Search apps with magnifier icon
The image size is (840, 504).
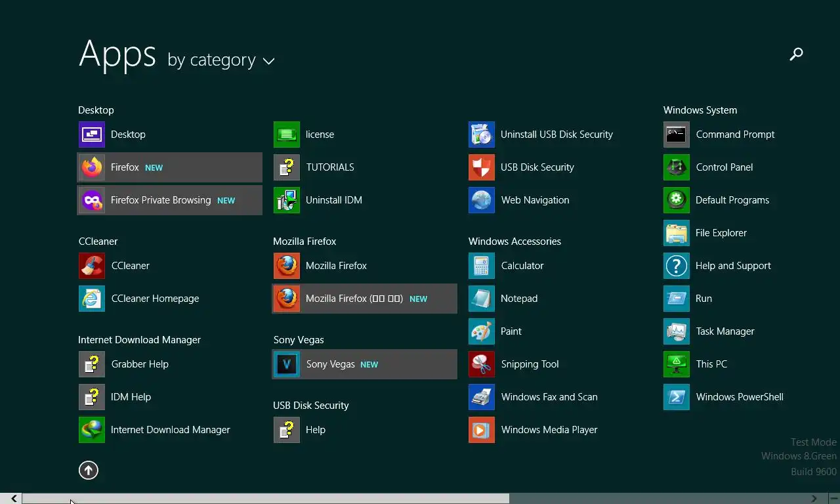tap(796, 54)
